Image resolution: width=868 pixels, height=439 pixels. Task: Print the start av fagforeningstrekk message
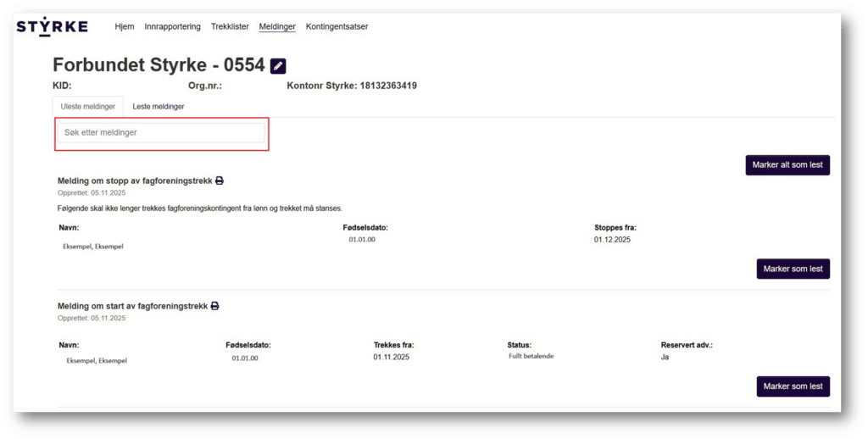[215, 305]
